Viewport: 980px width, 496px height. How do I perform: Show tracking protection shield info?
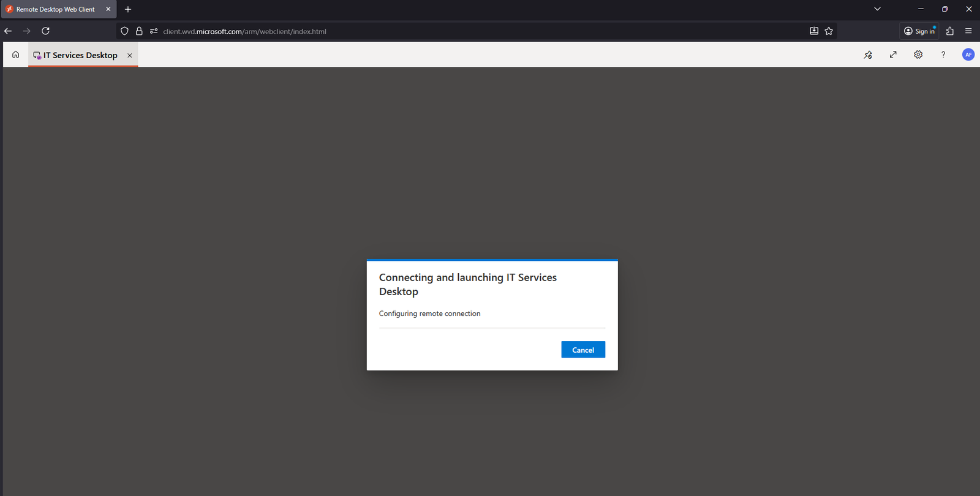click(124, 31)
